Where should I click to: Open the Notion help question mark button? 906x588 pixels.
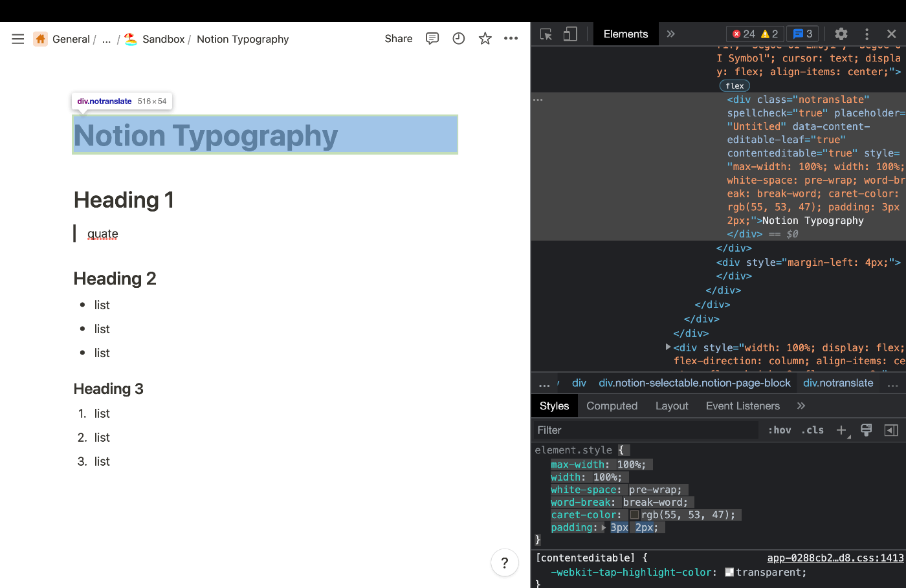[x=505, y=563]
